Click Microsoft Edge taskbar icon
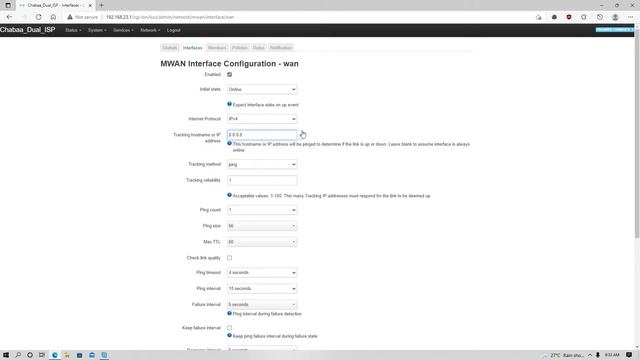The height and width of the screenshot is (360, 640). 55,355
